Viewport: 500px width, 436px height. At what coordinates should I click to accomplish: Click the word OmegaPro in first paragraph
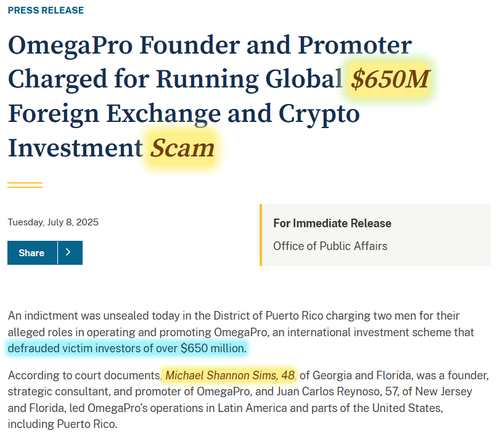coord(241,332)
